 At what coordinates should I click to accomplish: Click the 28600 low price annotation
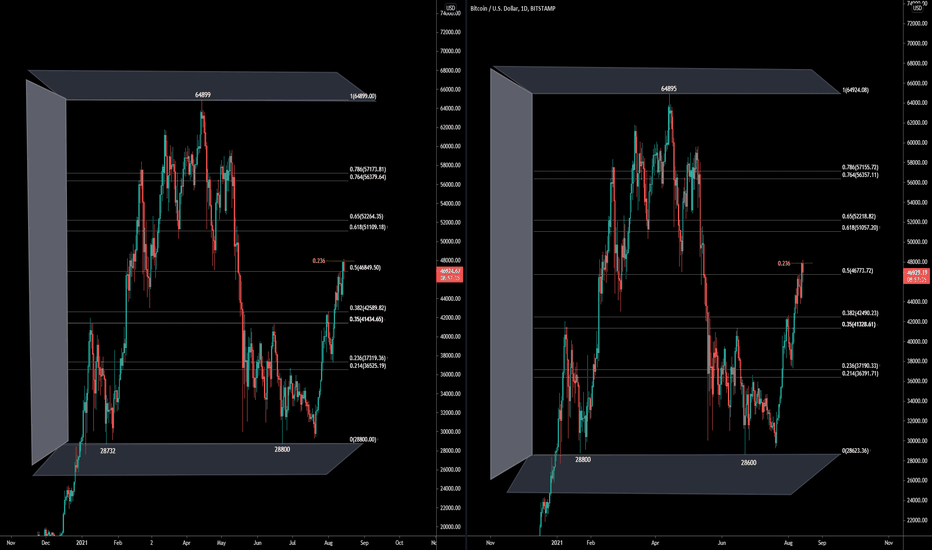[x=749, y=463]
